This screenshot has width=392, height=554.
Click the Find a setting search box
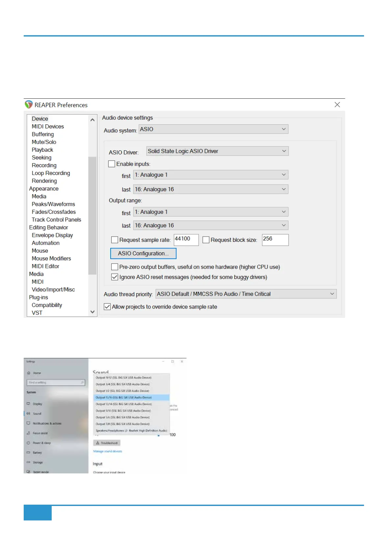[x=56, y=382]
